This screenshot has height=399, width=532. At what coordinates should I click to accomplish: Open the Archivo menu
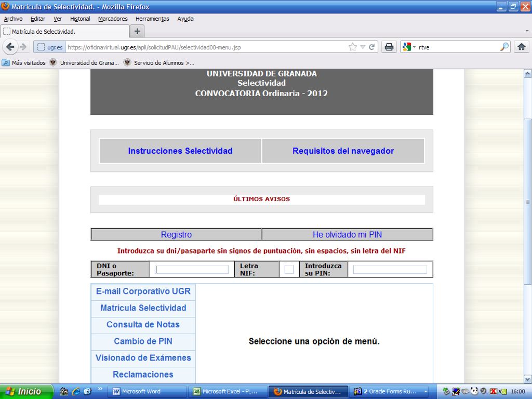pyautogui.click(x=13, y=19)
